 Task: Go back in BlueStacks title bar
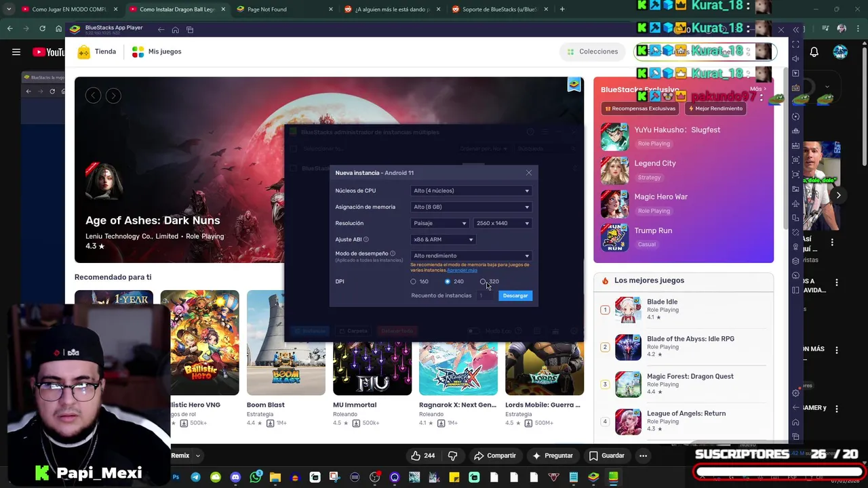pyautogui.click(x=161, y=30)
